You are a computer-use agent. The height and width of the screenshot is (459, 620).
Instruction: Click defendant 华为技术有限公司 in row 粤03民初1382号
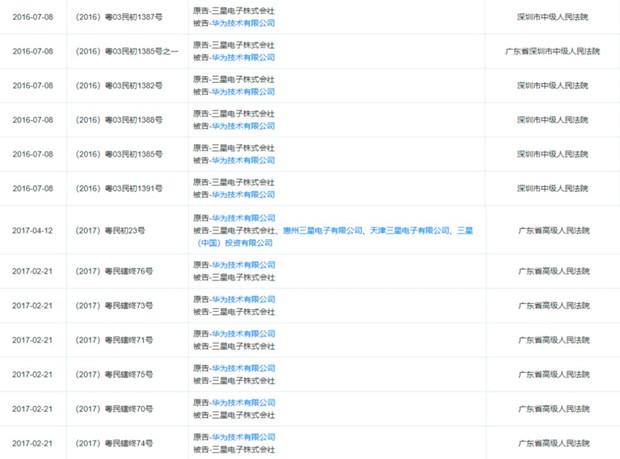tap(243, 92)
